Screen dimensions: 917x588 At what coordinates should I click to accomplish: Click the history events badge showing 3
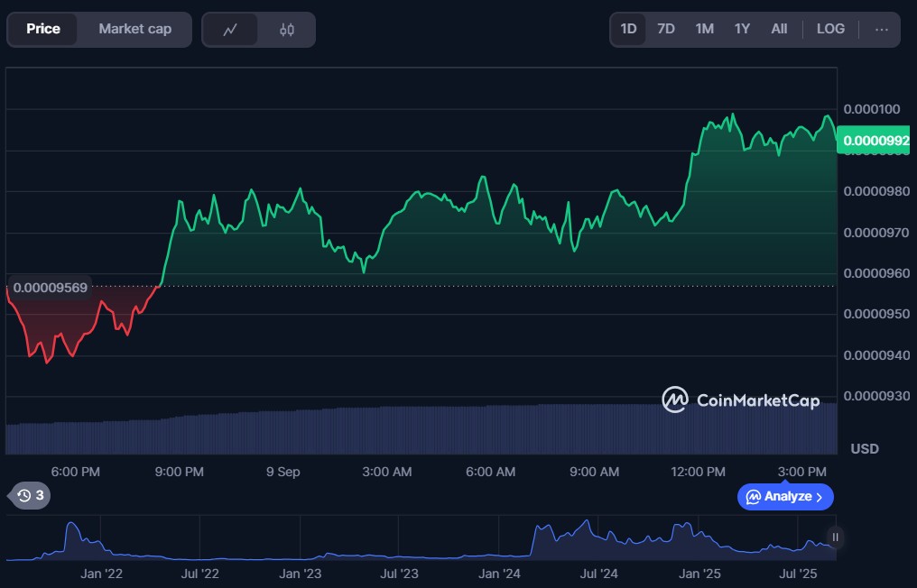coord(31,495)
